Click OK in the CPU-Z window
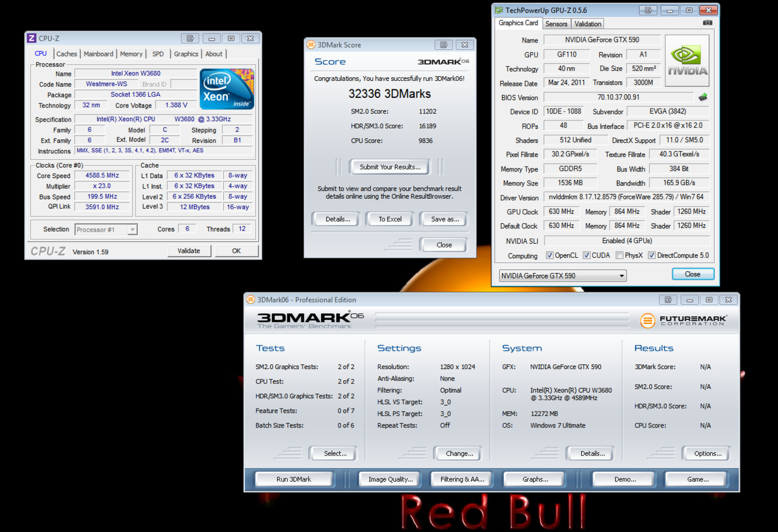The height and width of the screenshot is (532, 778). click(x=236, y=250)
